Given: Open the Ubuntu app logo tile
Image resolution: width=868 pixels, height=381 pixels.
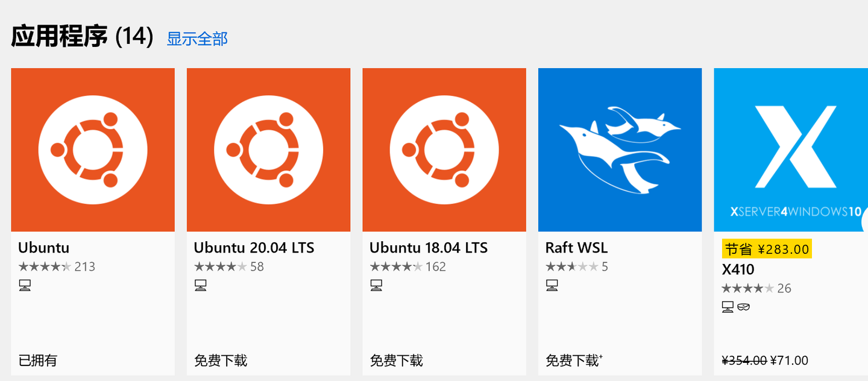Looking at the screenshot, I should pos(93,150).
